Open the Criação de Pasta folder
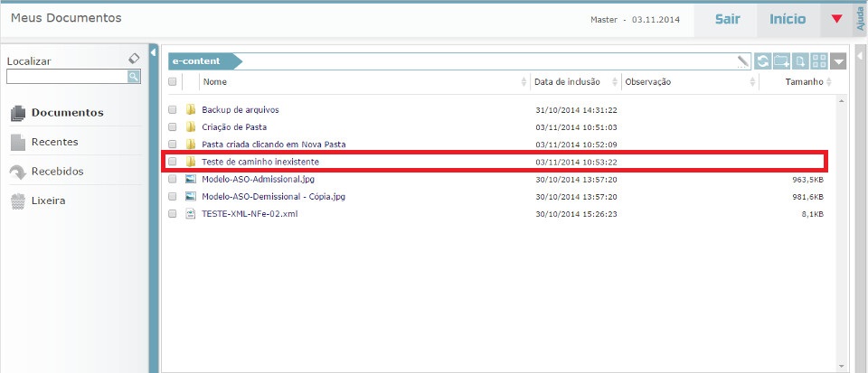Screen dimensions: 868x373 (x=234, y=127)
